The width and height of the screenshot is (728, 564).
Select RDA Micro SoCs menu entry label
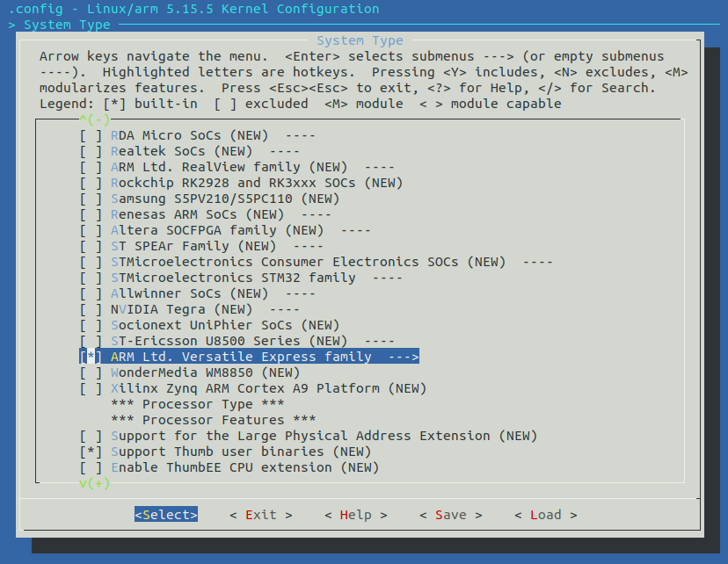tap(189, 135)
